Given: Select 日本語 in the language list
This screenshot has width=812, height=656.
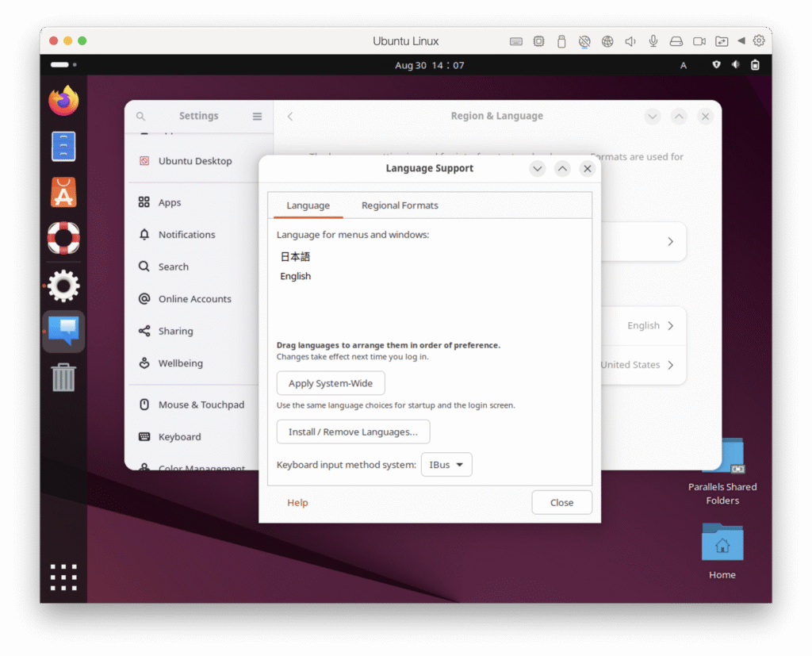Looking at the screenshot, I should coord(295,256).
